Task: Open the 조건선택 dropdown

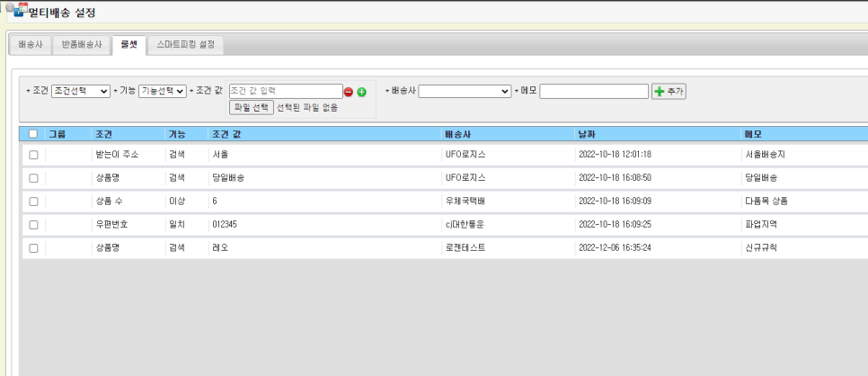Action: point(81,91)
